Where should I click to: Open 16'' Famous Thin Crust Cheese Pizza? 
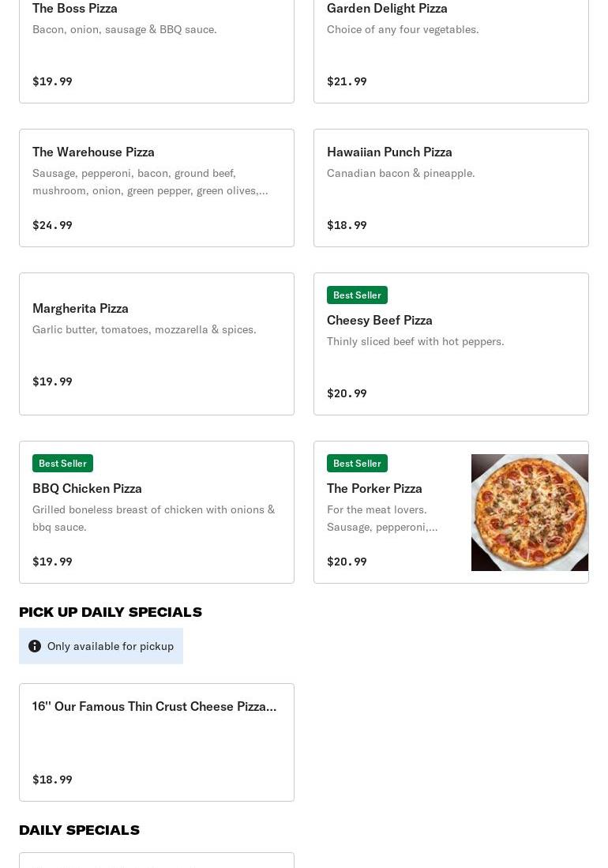155,706
